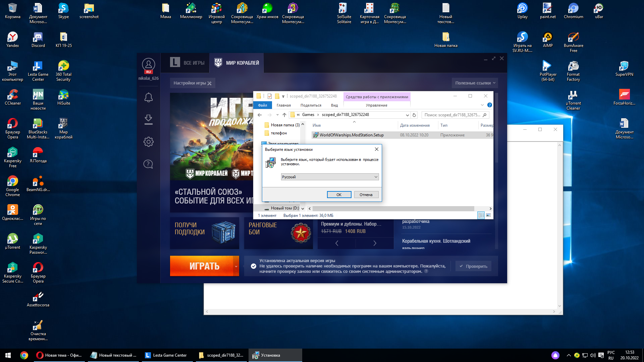Show next offer in premium shop carousel

[x=375, y=243]
